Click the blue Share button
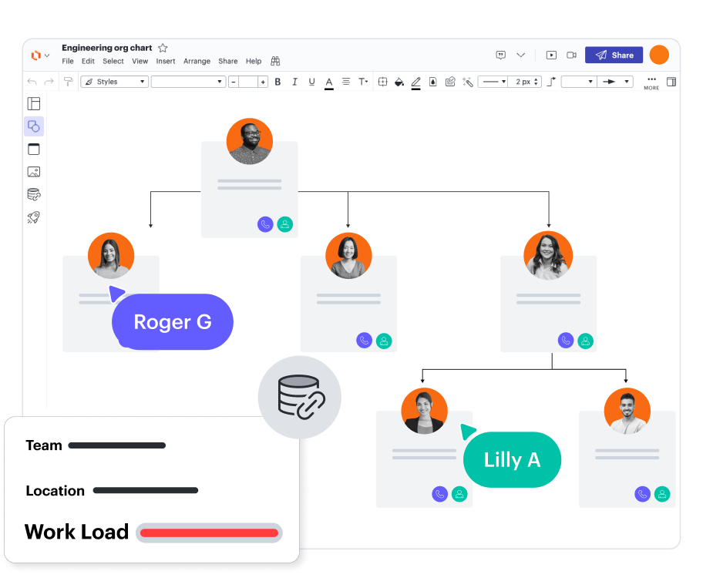This screenshot has height=588, width=703. (x=614, y=55)
